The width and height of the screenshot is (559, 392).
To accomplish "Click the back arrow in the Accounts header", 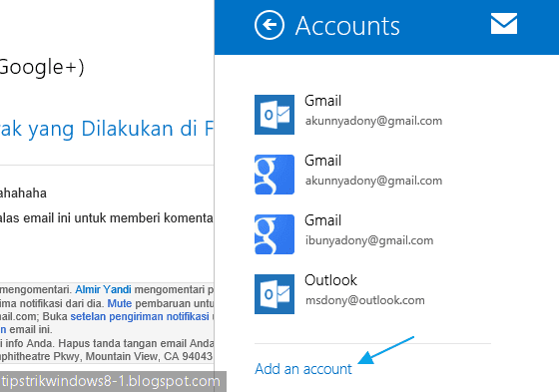I will 270,25.
